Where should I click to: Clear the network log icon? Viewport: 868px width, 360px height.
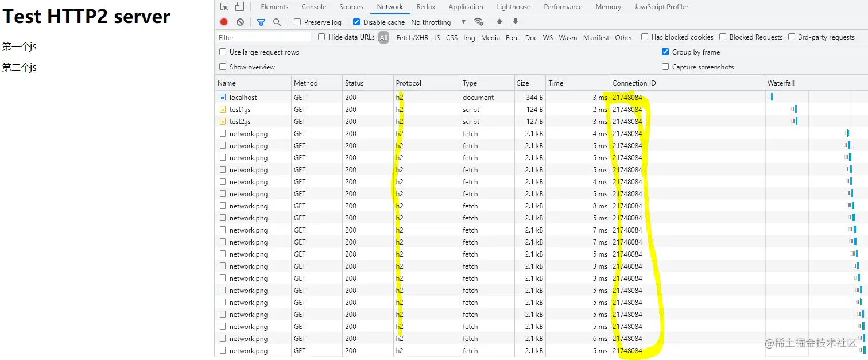pos(240,22)
